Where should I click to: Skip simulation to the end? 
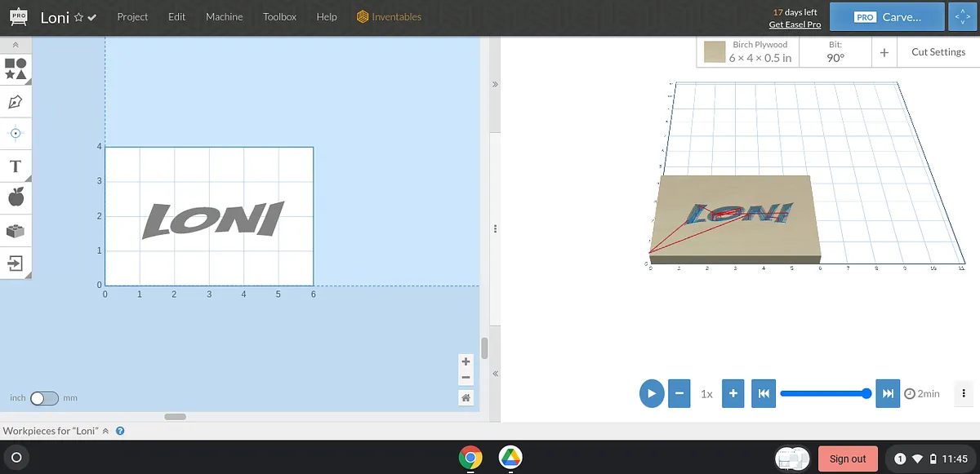tap(887, 393)
